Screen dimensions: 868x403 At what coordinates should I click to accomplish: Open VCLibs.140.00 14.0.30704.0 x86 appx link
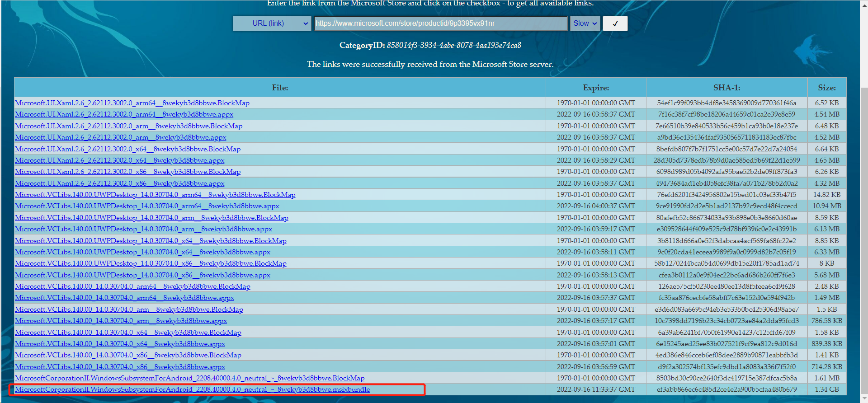click(x=120, y=367)
